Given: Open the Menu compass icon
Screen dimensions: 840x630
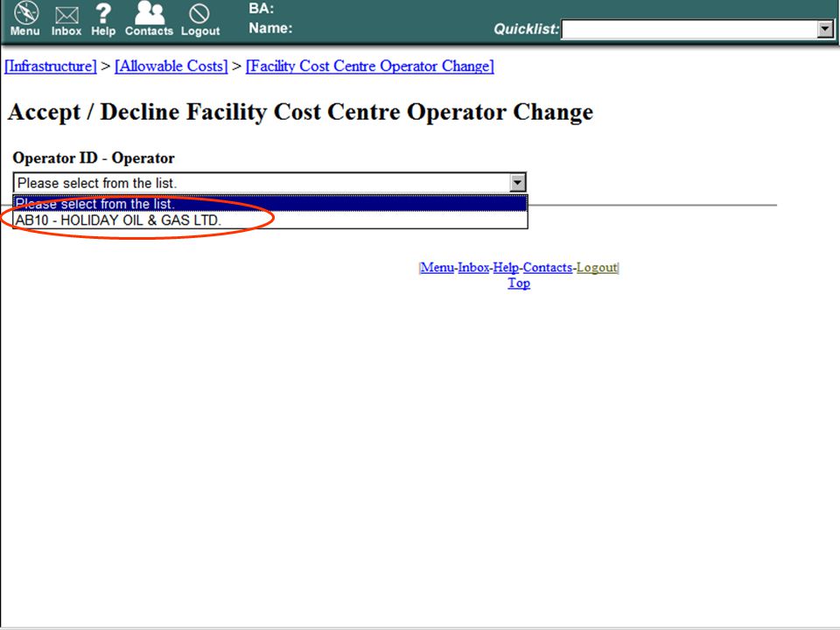Looking at the screenshot, I should [25, 14].
